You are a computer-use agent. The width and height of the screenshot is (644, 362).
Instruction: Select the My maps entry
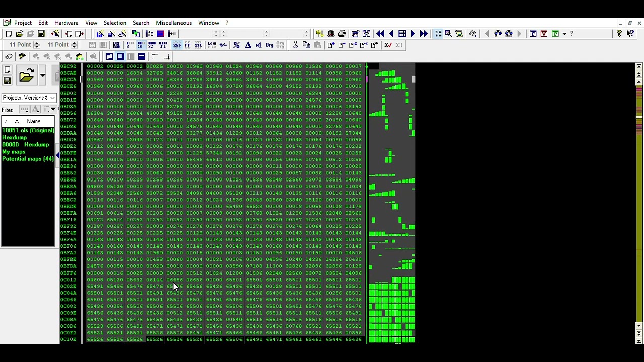coord(14,152)
